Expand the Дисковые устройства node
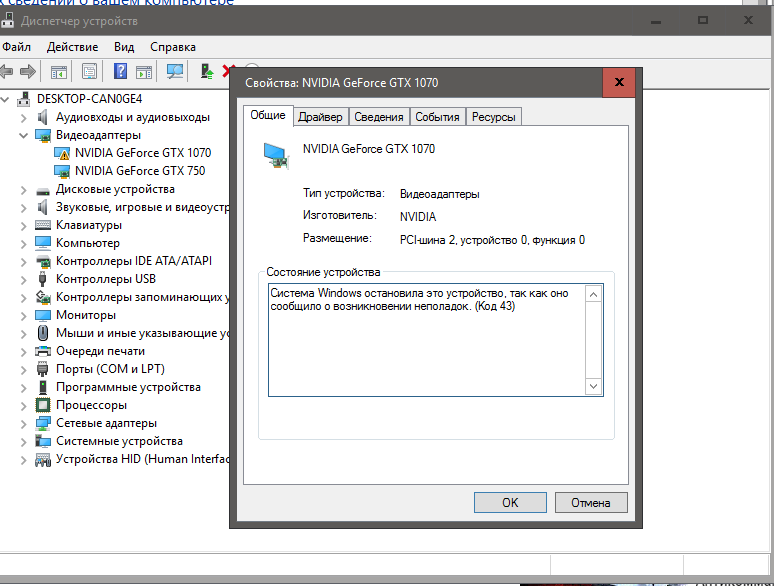This screenshot has height=586, width=774. (x=23, y=190)
